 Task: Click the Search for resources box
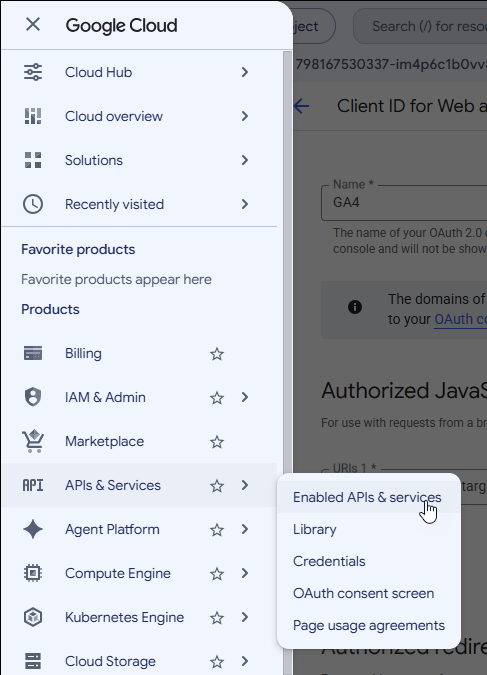[420, 26]
